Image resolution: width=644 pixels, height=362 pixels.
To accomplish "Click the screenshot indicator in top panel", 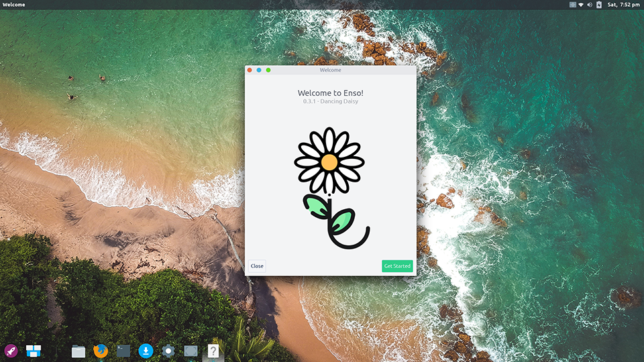I will pyautogui.click(x=572, y=5).
